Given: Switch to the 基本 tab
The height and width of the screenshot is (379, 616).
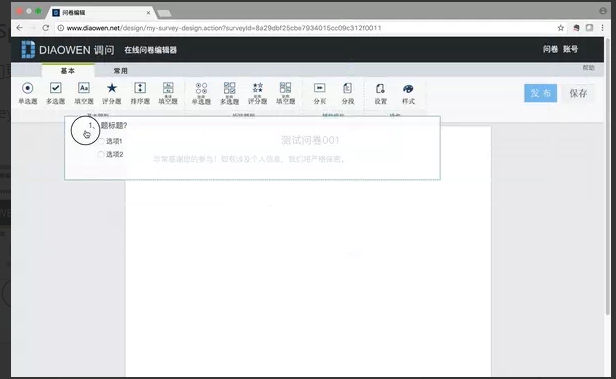Looking at the screenshot, I should point(68,71).
